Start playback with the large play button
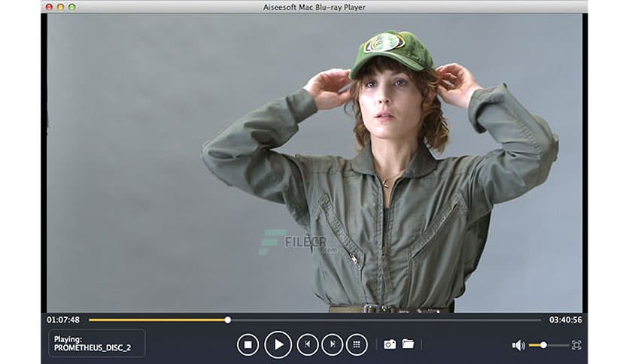This screenshot has height=364, width=629. pyautogui.click(x=278, y=344)
